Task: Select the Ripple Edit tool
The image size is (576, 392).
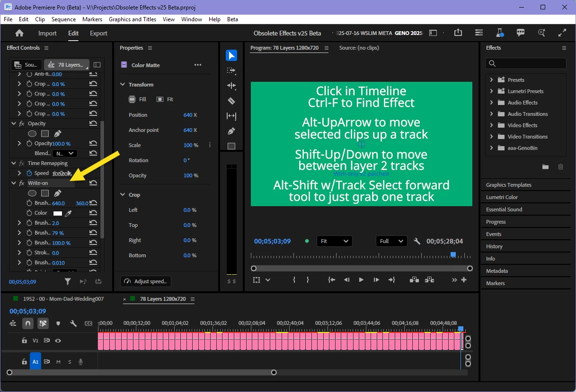Action: click(x=231, y=86)
